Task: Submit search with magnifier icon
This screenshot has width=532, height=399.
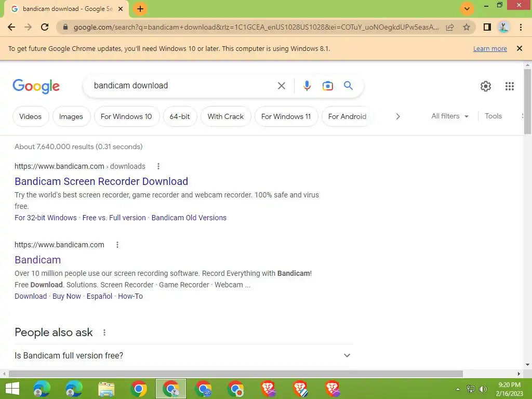Action: click(348, 86)
